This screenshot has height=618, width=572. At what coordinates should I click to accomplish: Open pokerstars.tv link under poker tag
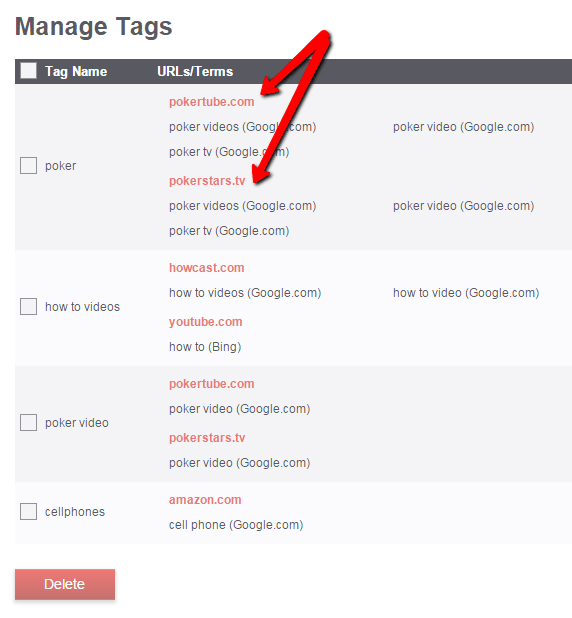pyautogui.click(x=207, y=181)
